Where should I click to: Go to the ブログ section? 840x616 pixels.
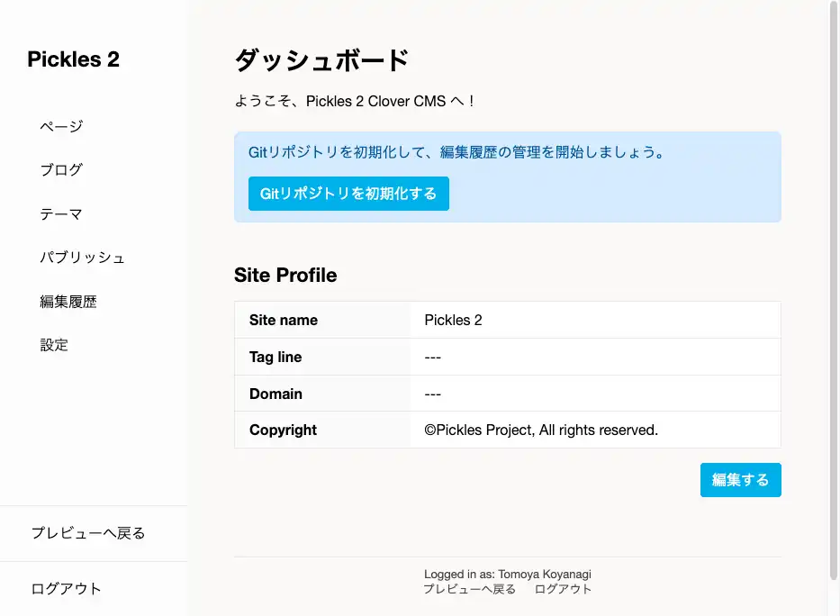tap(61, 170)
